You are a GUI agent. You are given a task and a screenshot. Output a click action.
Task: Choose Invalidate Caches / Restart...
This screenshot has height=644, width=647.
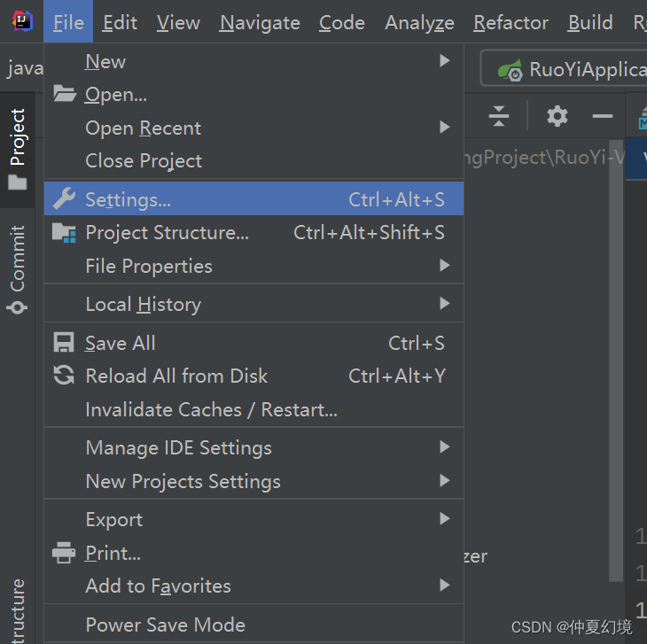(x=253, y=409)
